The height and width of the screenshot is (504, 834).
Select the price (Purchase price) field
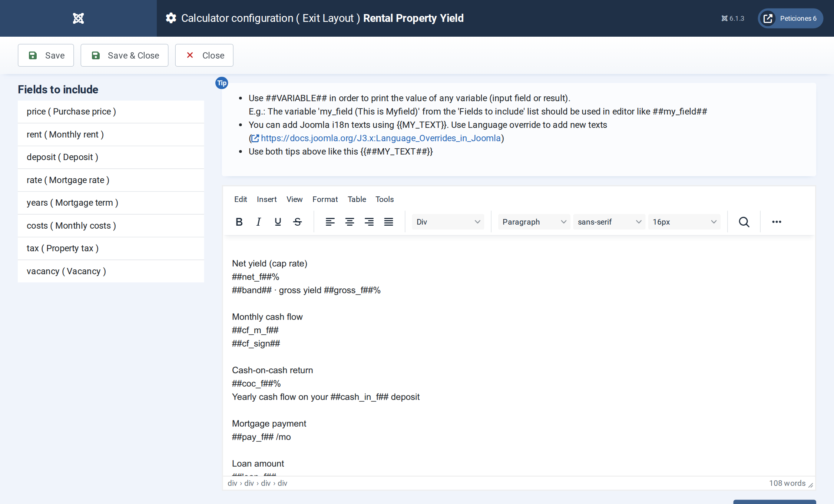click(x=111, y=112)
